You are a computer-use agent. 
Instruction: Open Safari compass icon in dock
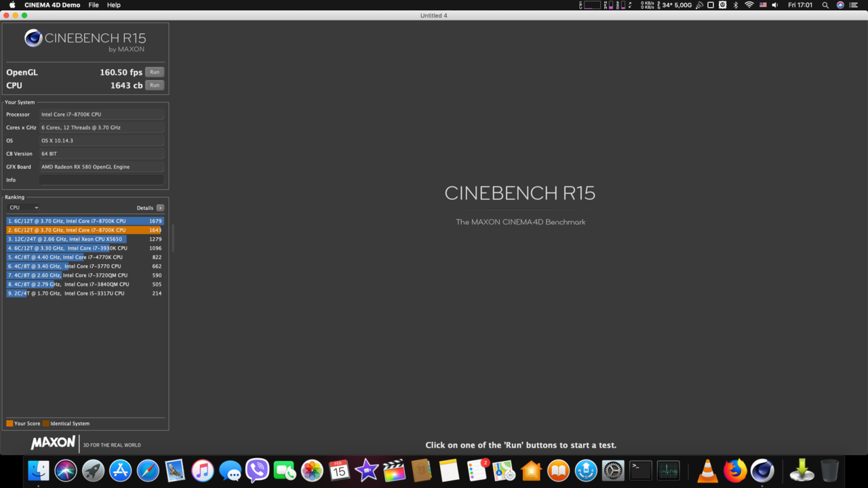click(x=148, y=470)
